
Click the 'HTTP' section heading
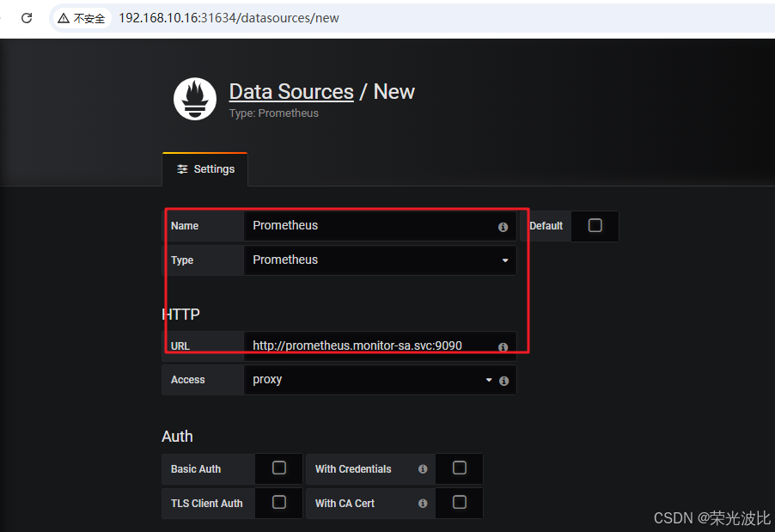(181, 315)
